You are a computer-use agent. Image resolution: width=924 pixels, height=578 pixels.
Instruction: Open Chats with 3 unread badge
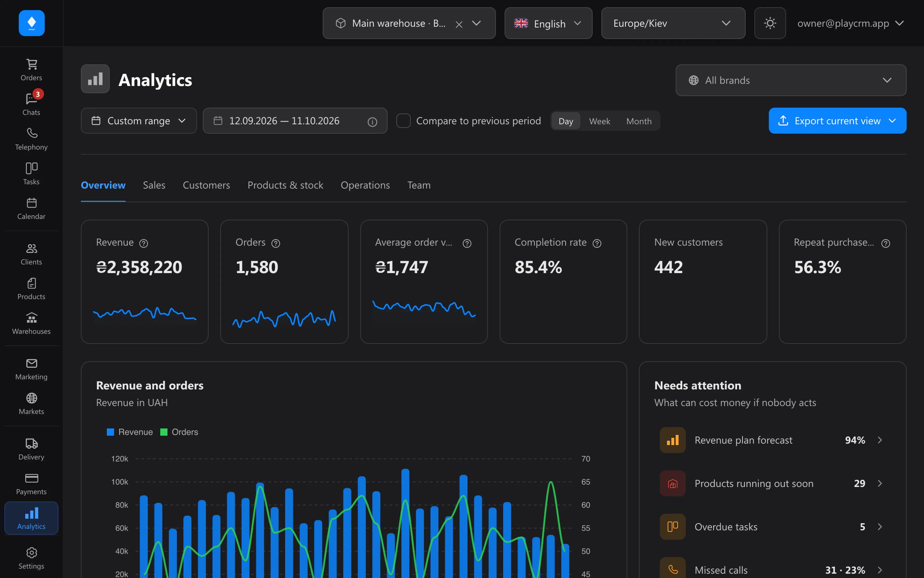click(x=31, y=104)
